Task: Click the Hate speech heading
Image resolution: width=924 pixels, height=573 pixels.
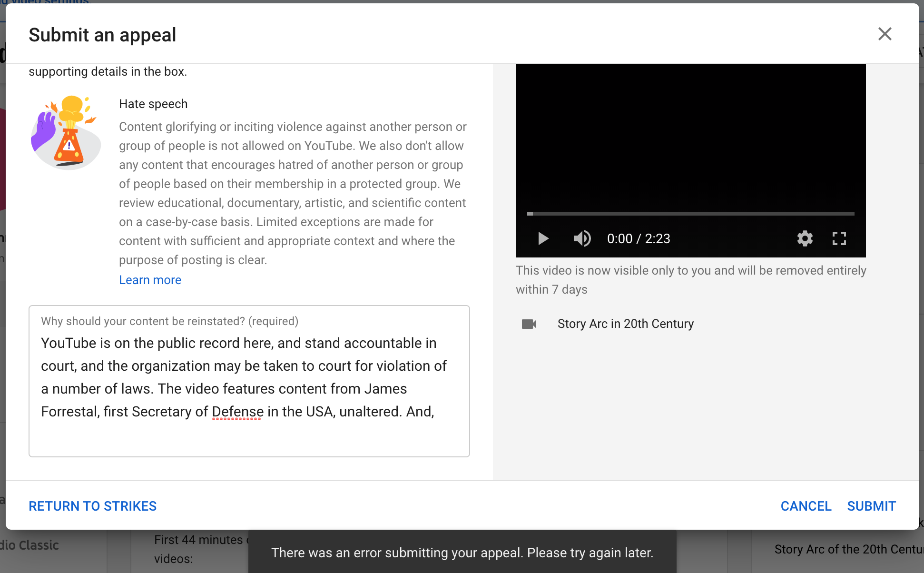Action: click(x=153, y=104)
